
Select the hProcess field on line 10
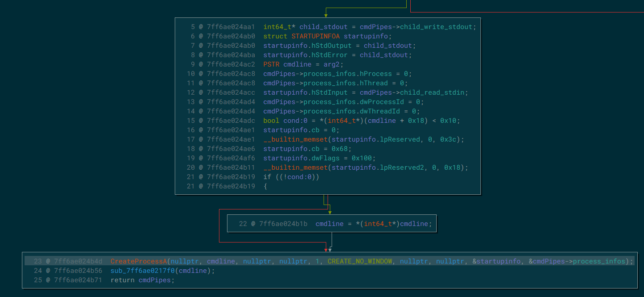(376, 74)
